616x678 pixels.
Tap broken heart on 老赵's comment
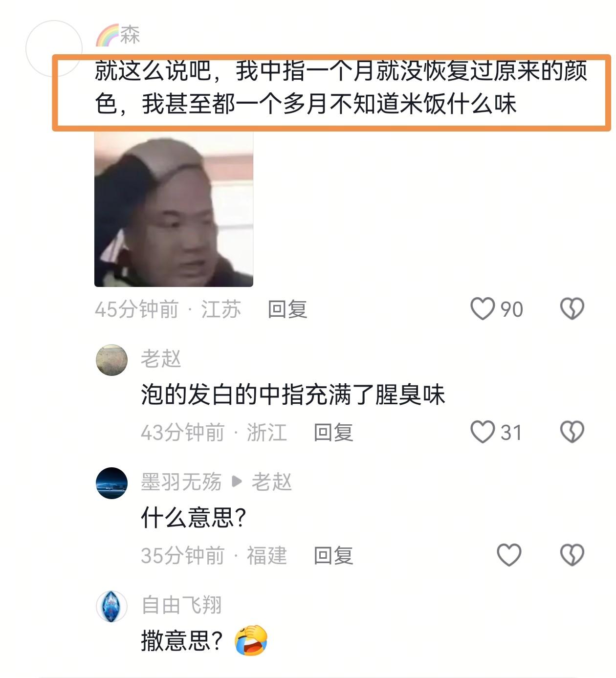coord(572,432)
